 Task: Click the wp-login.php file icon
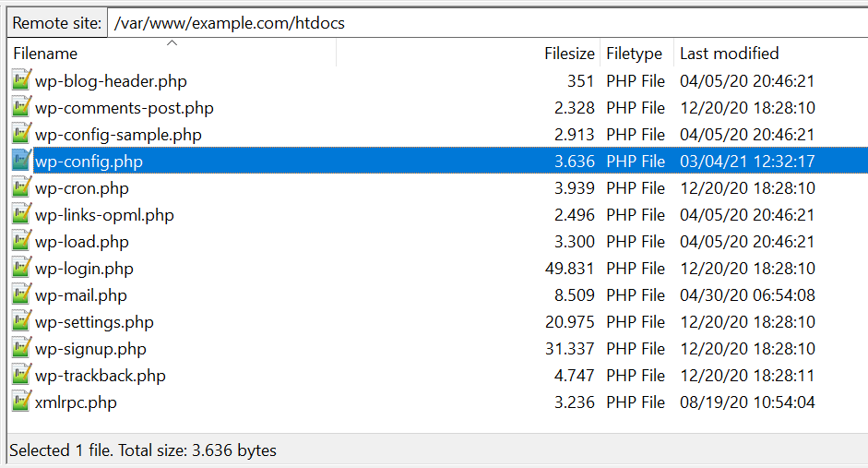click(x=21, y=268)
